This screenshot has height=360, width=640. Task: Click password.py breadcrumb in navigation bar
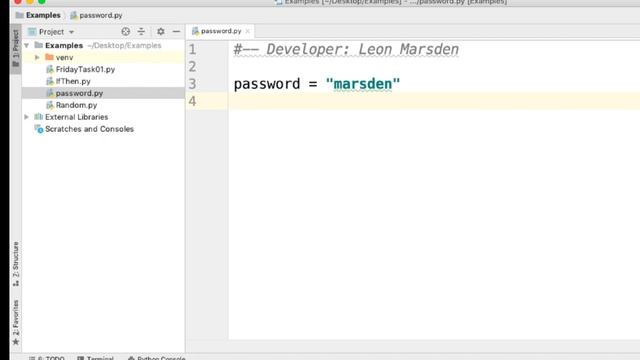[x=100, y=15]
